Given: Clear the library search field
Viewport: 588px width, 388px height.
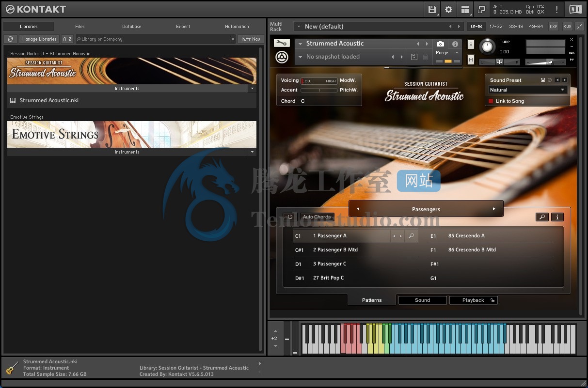Looking at the screenshot, I should pyautogui.click(x=233, y=39).
